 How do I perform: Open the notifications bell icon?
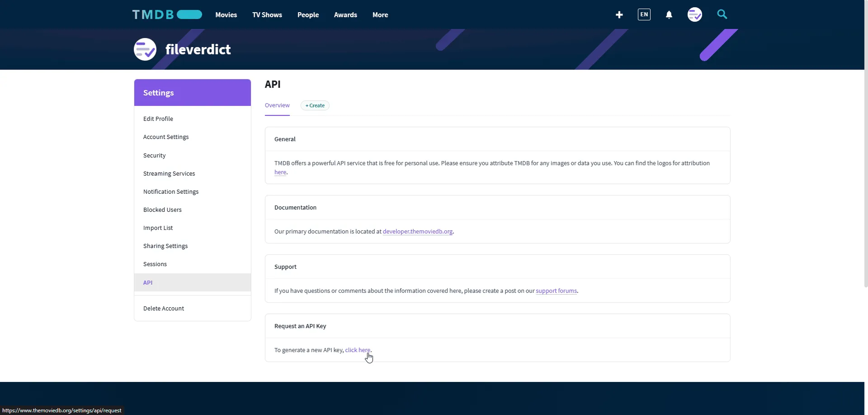pos(669,15)
